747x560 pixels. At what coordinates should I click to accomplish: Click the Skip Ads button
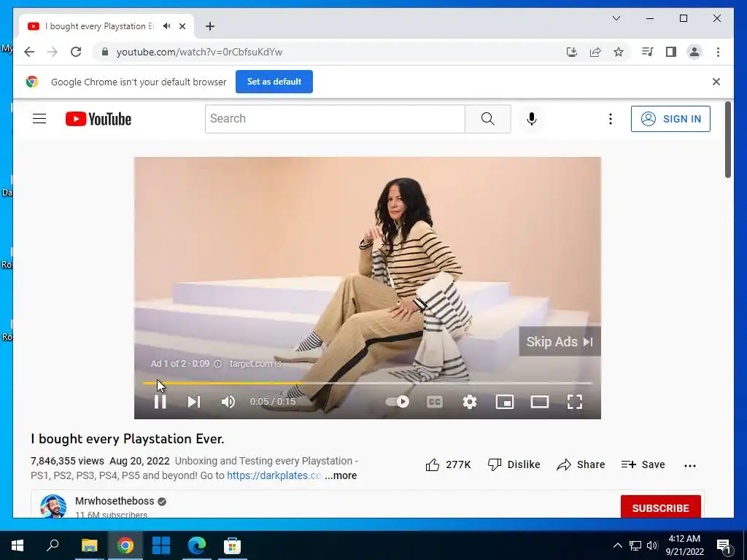tap(560, 341)
